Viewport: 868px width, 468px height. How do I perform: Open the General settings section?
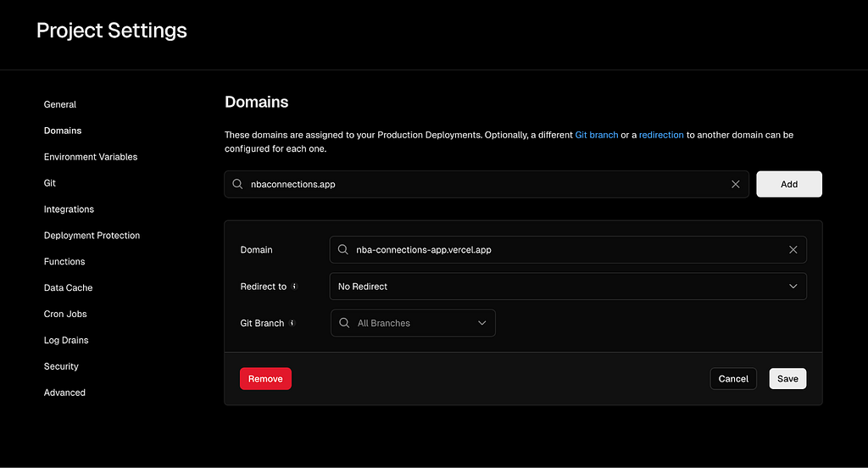point(60,104)
